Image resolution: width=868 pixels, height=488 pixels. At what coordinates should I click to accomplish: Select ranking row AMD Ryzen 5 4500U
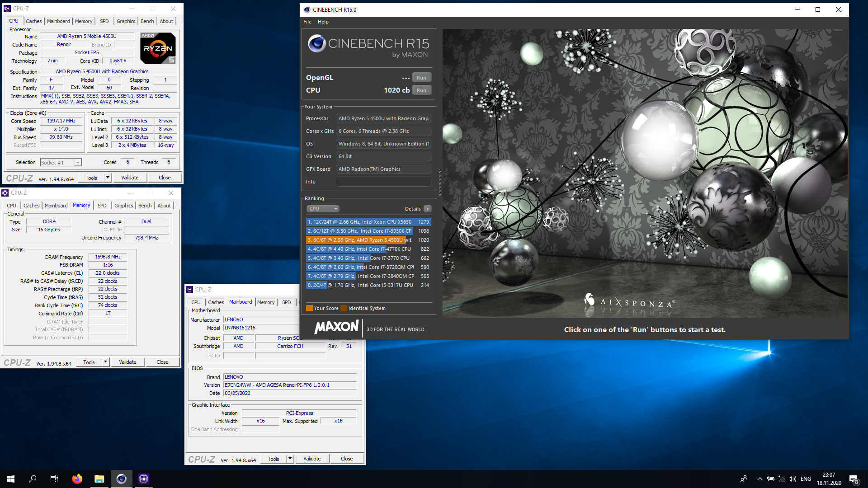368,240
